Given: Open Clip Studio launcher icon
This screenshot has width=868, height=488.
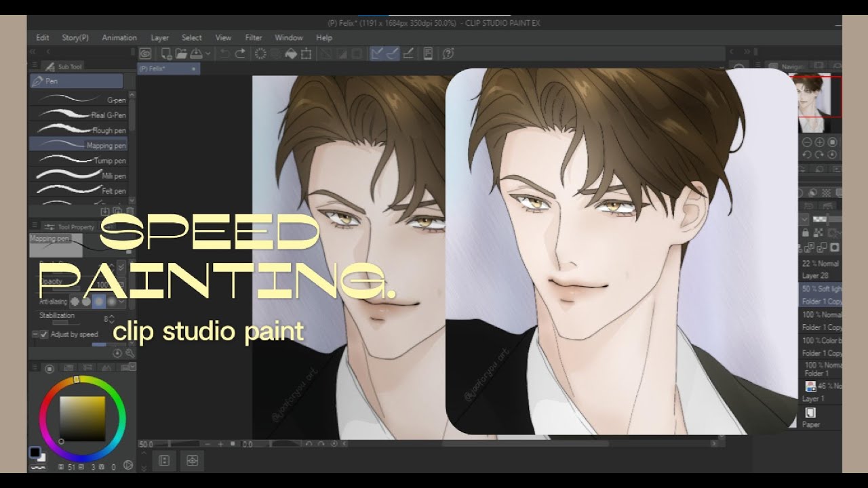Looking at the screenshot, I should 145,54.
